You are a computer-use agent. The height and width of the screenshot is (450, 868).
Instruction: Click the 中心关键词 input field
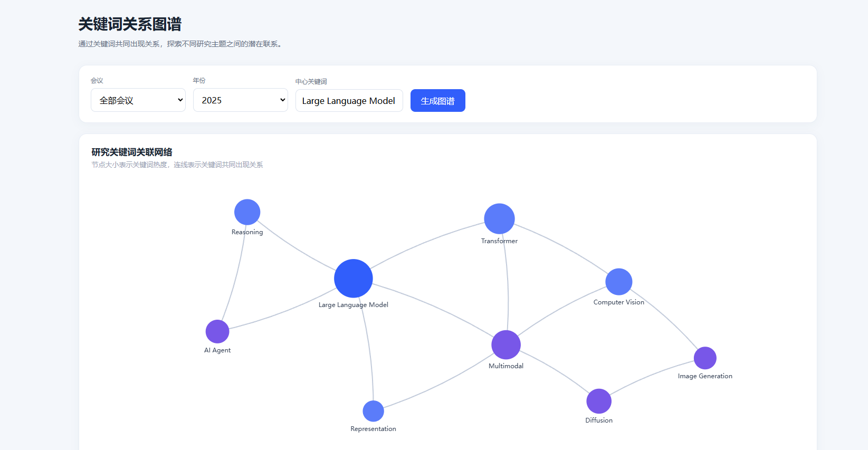tap(349, 101)
